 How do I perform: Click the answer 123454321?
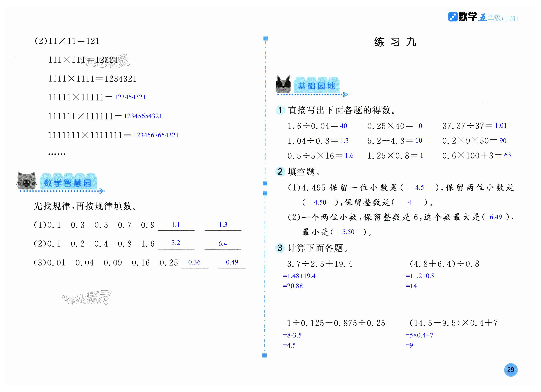point(130,97)
